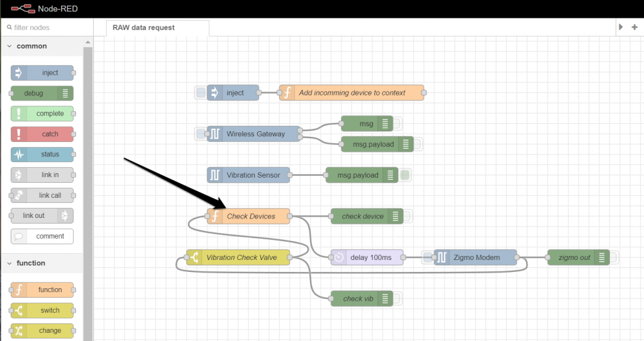The height and width of the screenshot is (341, 644).
Task: Click output port of Add incomming device node
Action: [424, 93]
